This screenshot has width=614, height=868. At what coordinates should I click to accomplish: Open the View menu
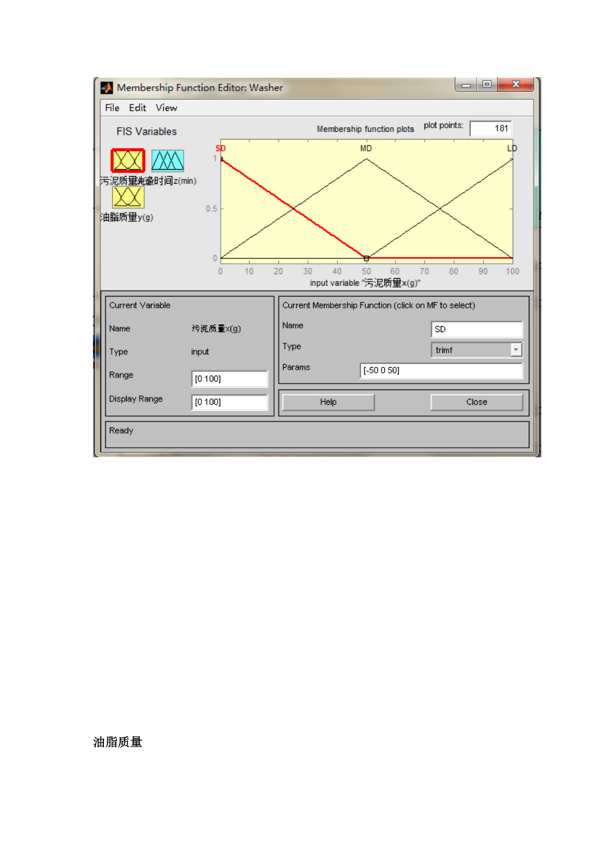(x=166, y=108)
